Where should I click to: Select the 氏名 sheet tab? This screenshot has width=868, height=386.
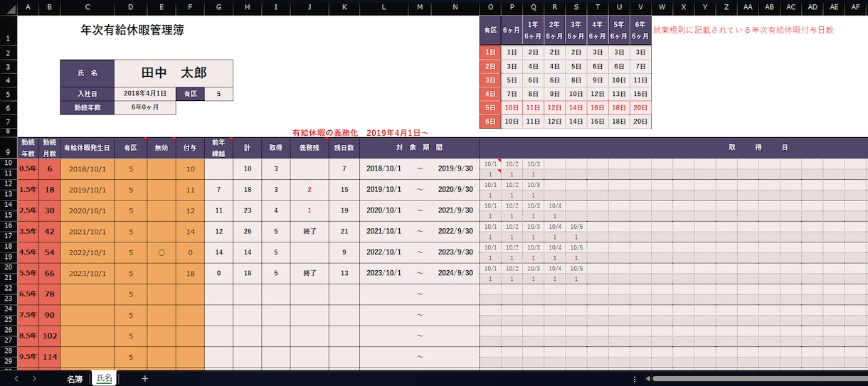pos(105,378)
